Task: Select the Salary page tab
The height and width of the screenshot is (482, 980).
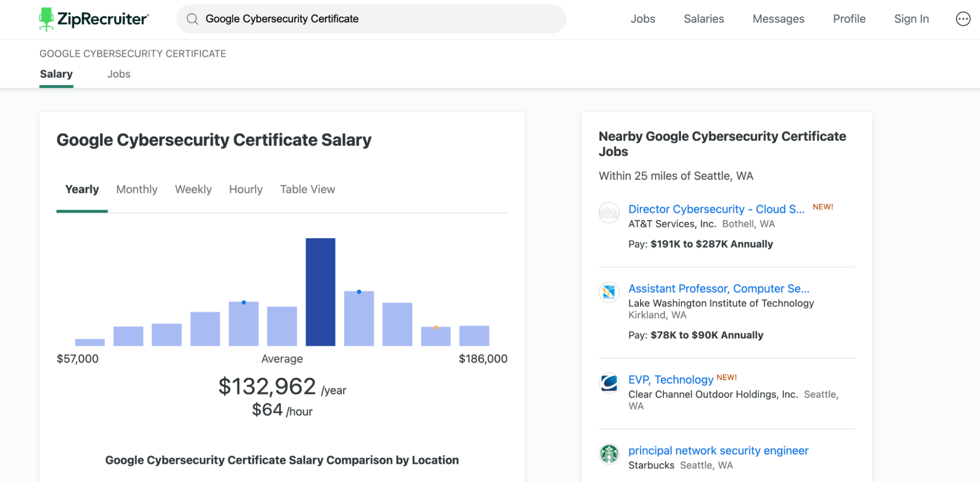Action: tap(56, 74)
